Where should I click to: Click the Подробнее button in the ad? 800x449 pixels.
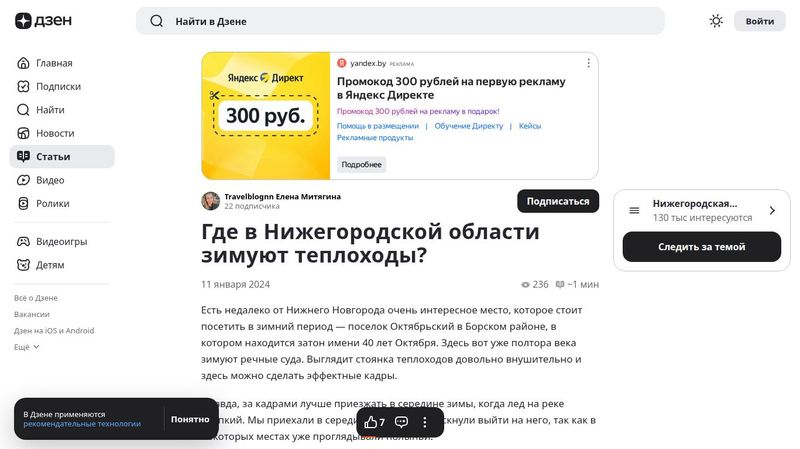[361, 164]
